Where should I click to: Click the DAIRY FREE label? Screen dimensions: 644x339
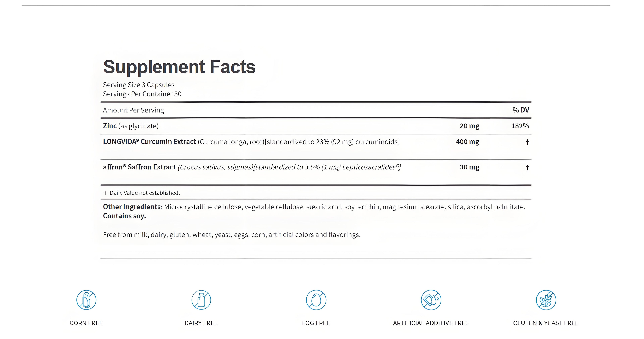point(201,323)
